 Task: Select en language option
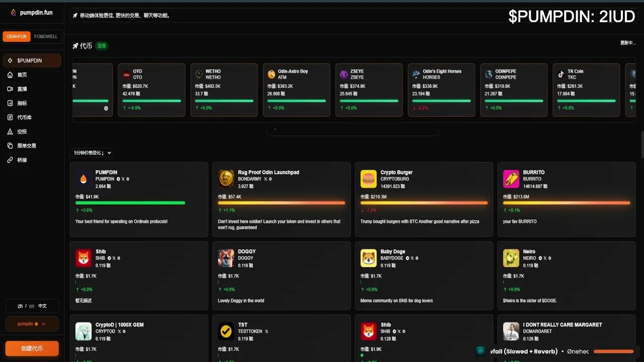click(x=32, y=306)
